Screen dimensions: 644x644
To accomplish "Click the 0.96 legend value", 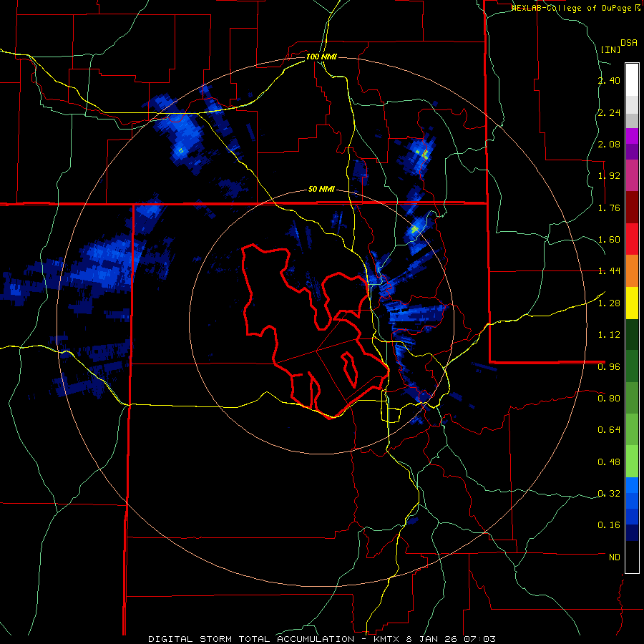I will coord(609,367).
